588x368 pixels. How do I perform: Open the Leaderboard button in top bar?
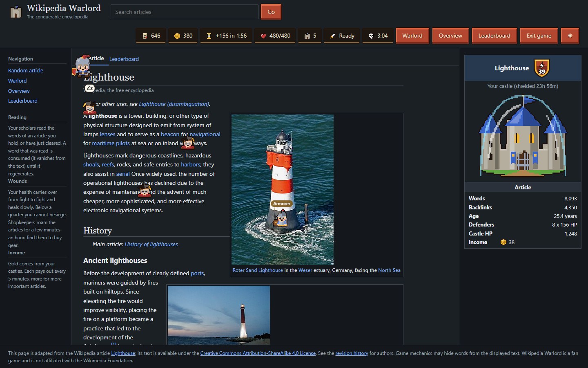coord(494,36)
